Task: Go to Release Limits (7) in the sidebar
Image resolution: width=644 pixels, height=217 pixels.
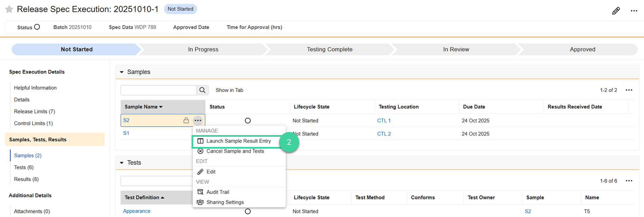Action: [x=35, y=111]
